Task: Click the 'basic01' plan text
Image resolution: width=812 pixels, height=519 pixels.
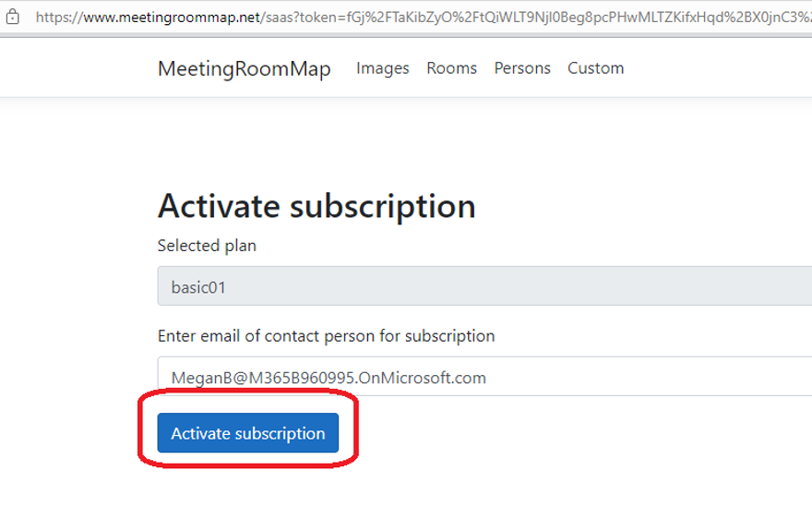Action: pos(199,287)
